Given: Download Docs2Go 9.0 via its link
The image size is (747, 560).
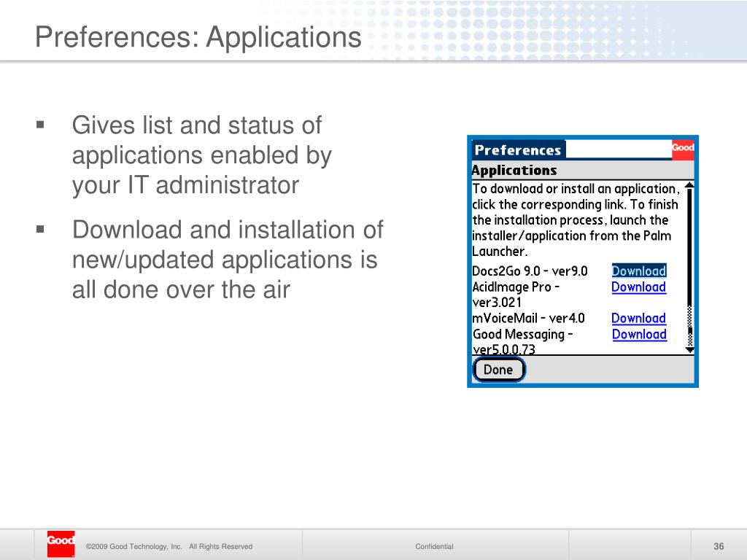Looking at the screenshot, I should 639,271.
